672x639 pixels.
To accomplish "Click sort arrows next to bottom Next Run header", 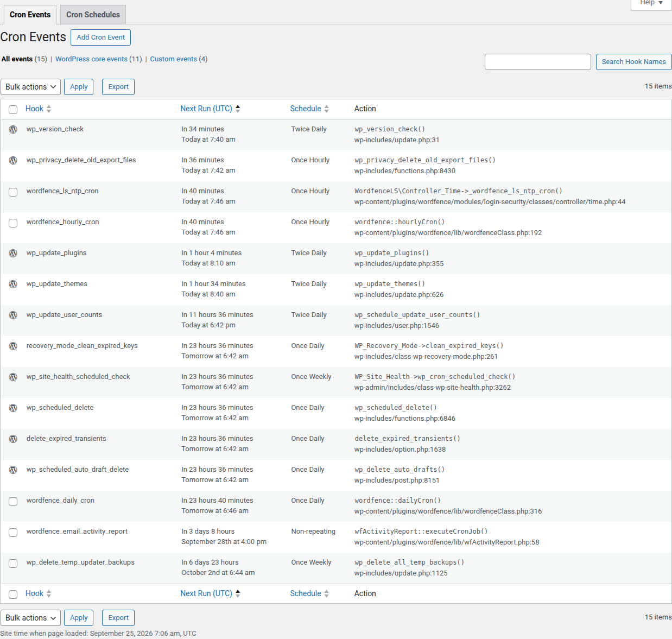I will tap(238, 593).
